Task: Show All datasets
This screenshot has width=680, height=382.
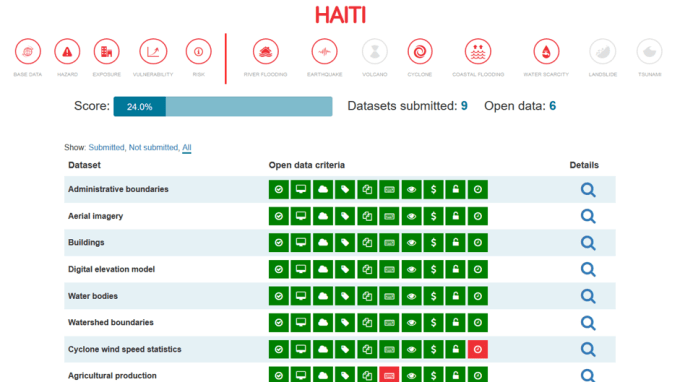Action: tap(186, 147)
